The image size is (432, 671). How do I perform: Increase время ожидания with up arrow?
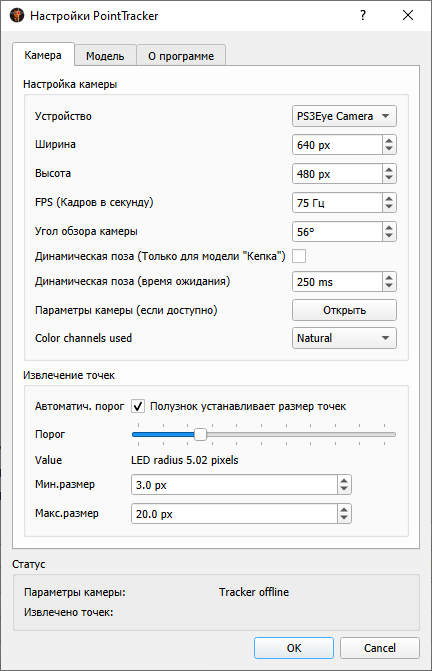coord(389,277)
